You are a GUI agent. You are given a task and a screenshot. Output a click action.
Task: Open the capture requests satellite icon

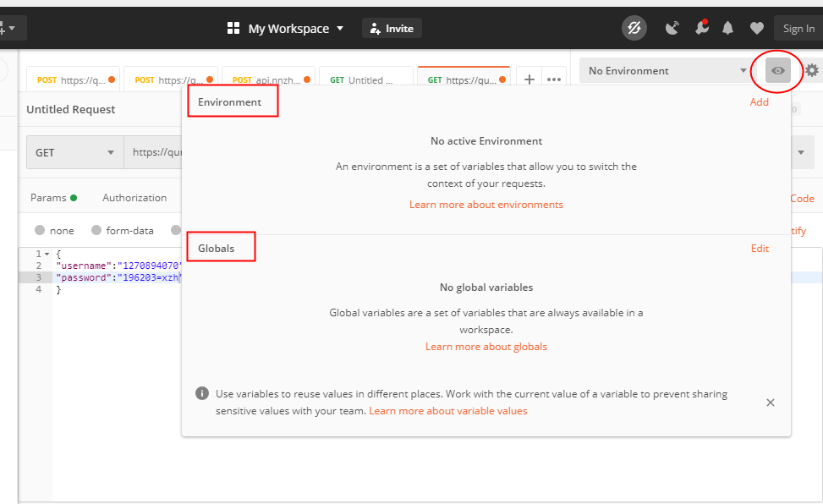(672, 29)
